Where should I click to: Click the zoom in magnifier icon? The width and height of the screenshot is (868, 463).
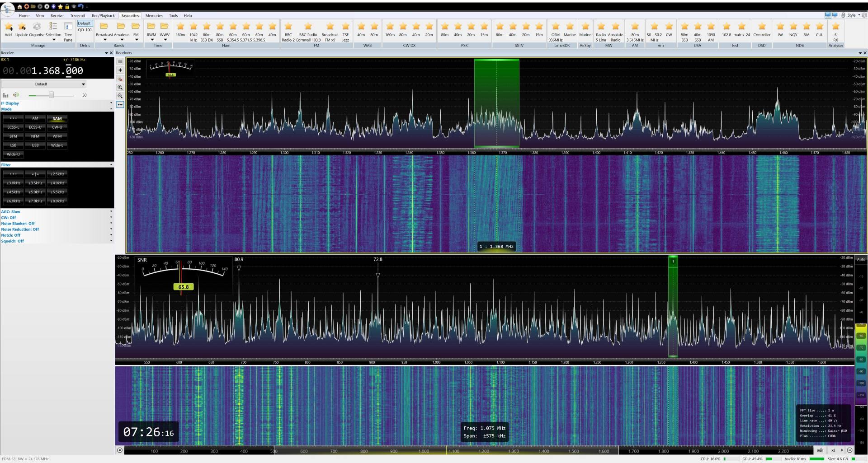click(120, 87)
